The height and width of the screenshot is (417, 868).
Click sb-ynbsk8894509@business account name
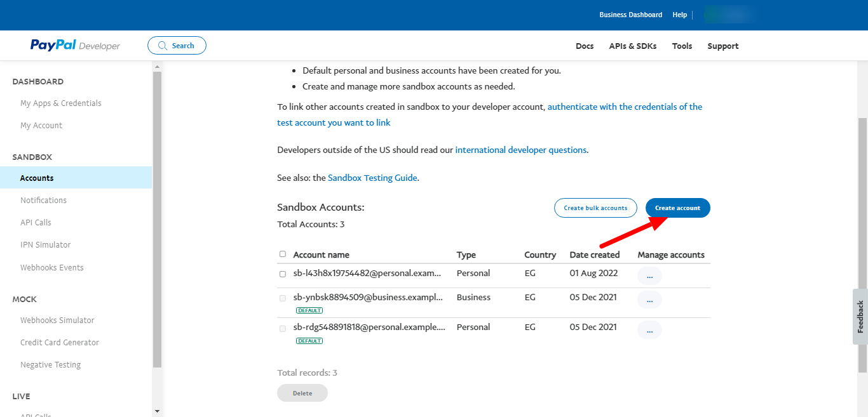click(369, 297)
